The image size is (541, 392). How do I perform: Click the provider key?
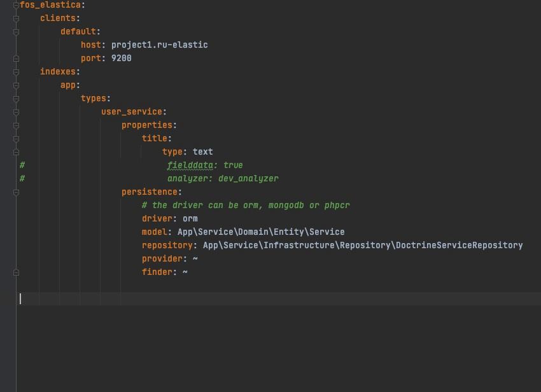tap(162, 259)
